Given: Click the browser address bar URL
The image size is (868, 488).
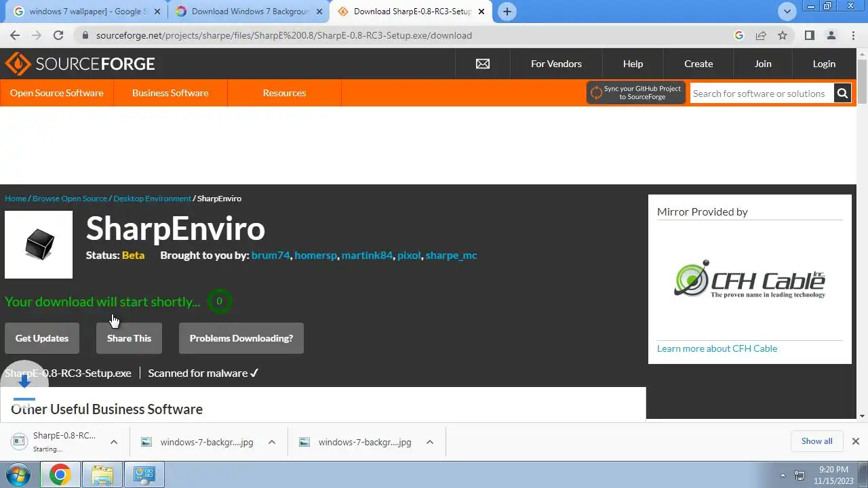Looking at the screenshot, I should pos(283,35).
